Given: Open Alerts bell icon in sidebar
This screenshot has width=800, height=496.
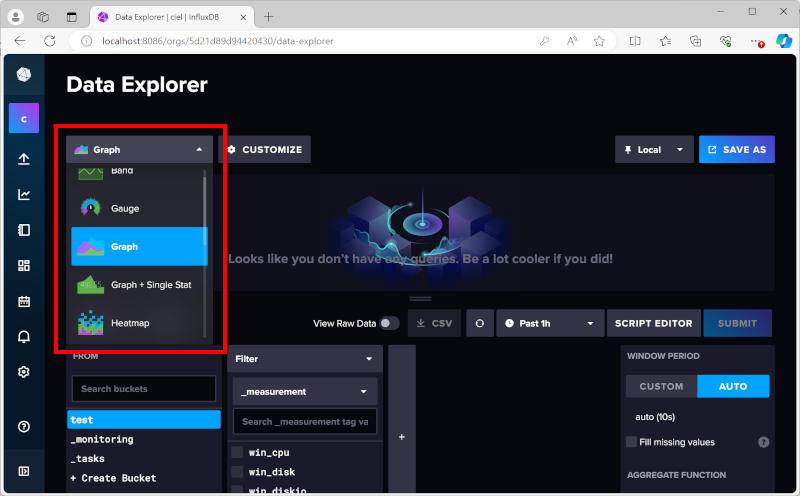Looking at the screenshot, I should 23,337.
